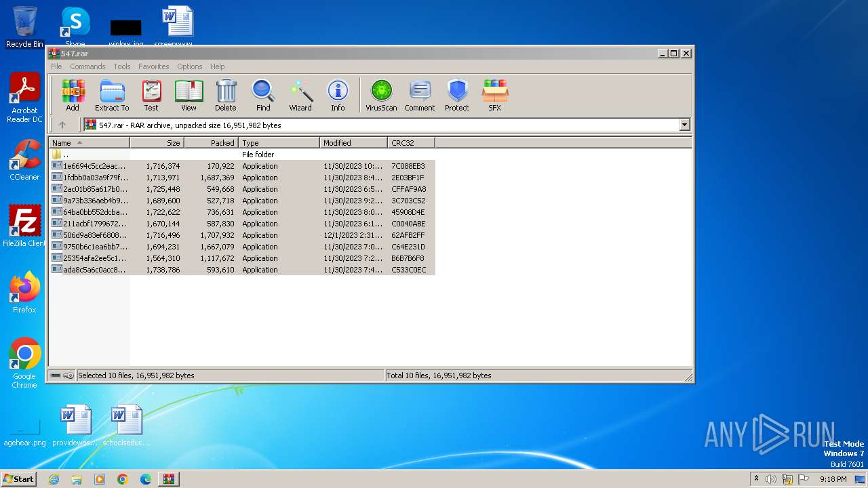
Task: Open Google Chrome desktop shortcut
Action: [x=24, y=363]
